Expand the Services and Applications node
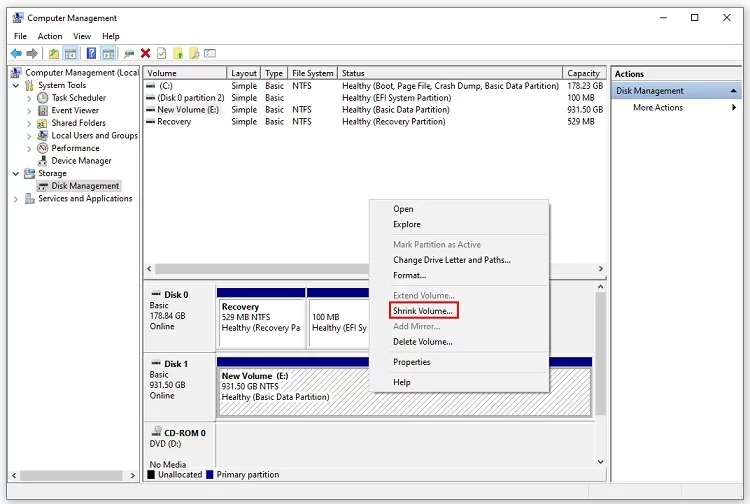The height and width of the screenshot is (504, 750). coord(16,199)
